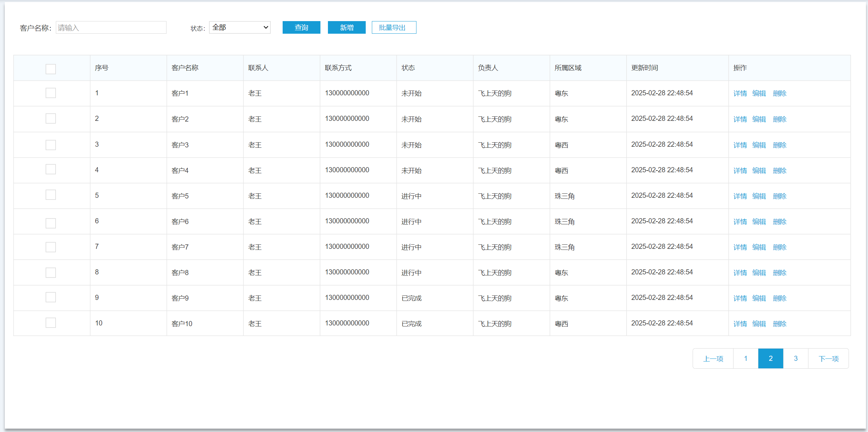Open 详情 for 客户1

pyautogui.click(x=740, y=93)
